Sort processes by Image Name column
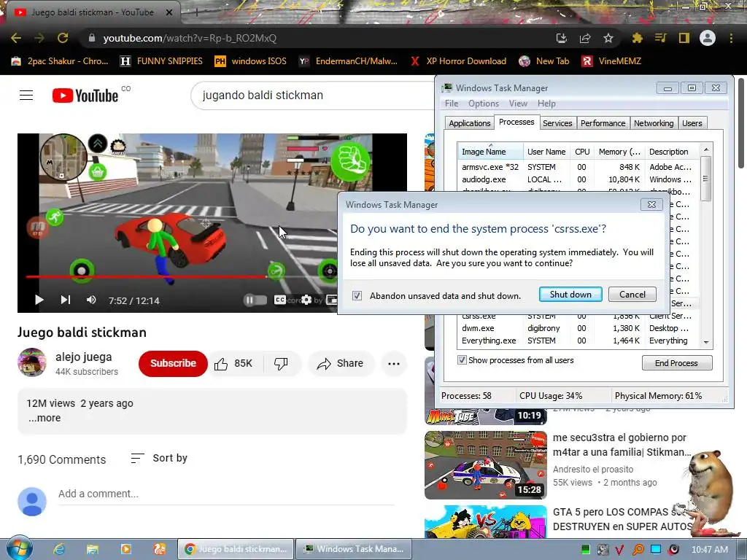 coord(490,152)
